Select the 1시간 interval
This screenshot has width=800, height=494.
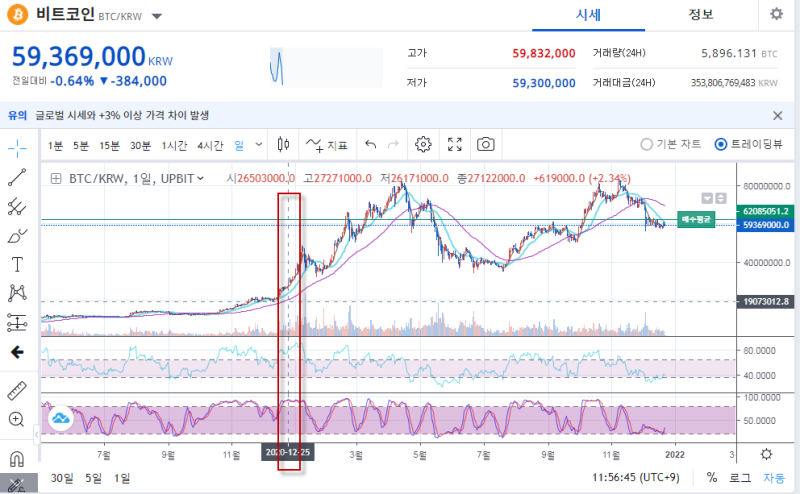tap(174, 145)
